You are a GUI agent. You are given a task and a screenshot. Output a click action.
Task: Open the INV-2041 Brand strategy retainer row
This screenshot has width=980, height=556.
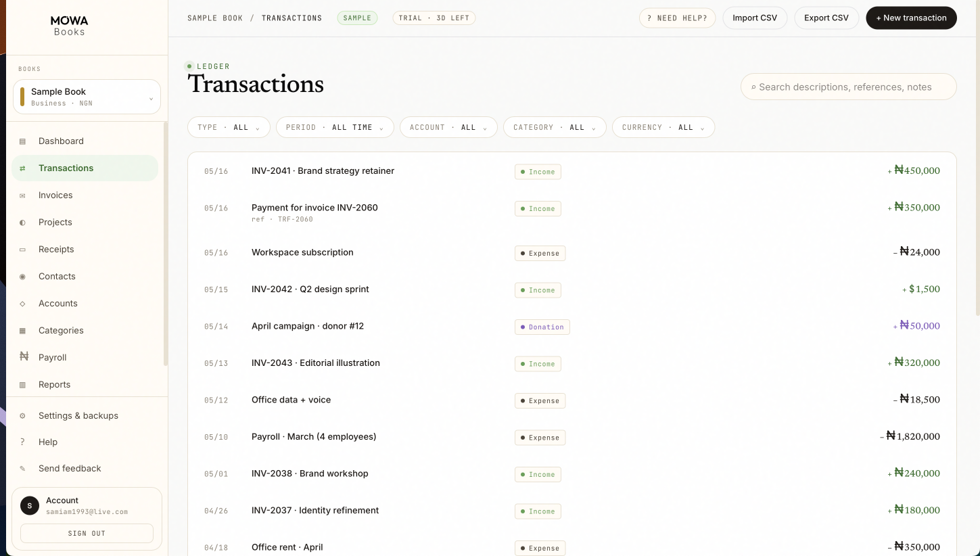571,171
